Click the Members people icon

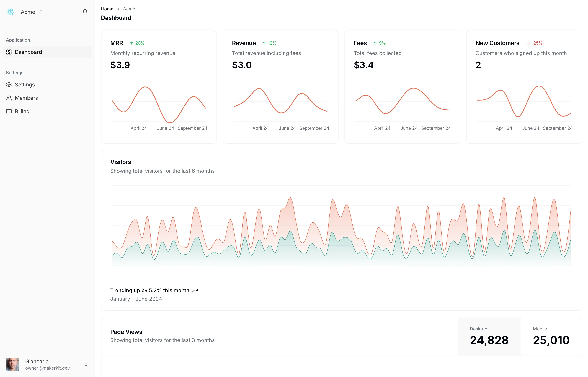9,98
